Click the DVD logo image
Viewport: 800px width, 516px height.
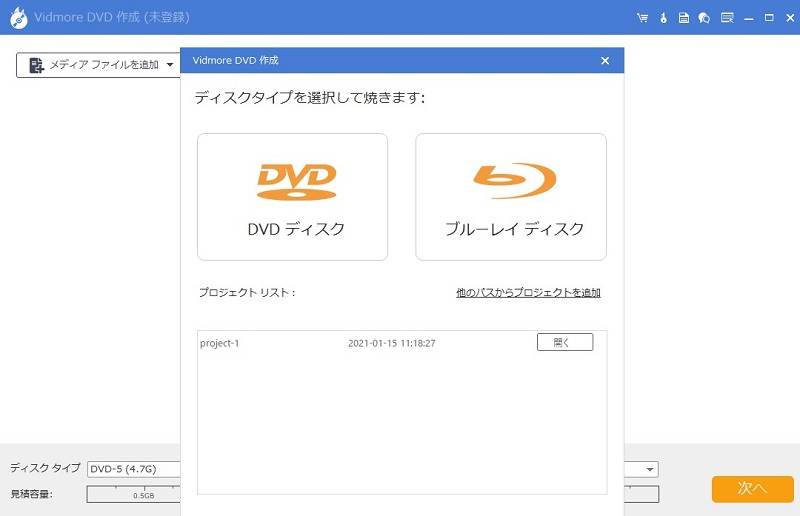pos(296,182)
